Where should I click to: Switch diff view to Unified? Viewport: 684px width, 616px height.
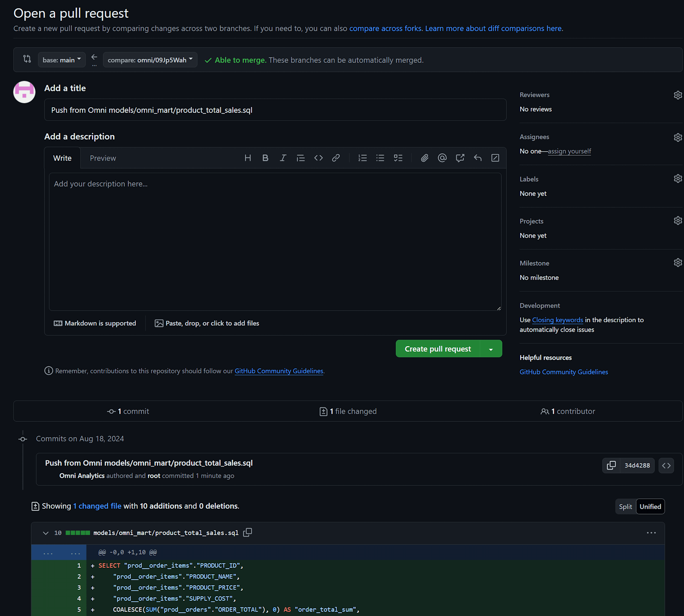[x=650, y=507]
